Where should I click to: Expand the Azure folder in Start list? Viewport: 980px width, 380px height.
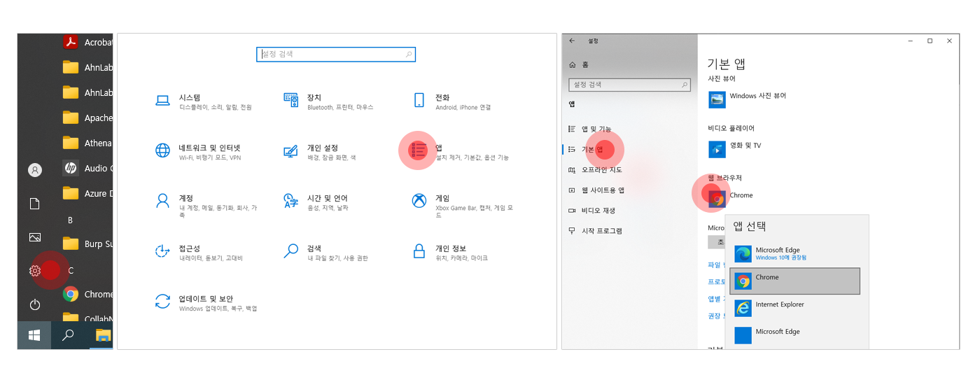click(x=87, y=193)
